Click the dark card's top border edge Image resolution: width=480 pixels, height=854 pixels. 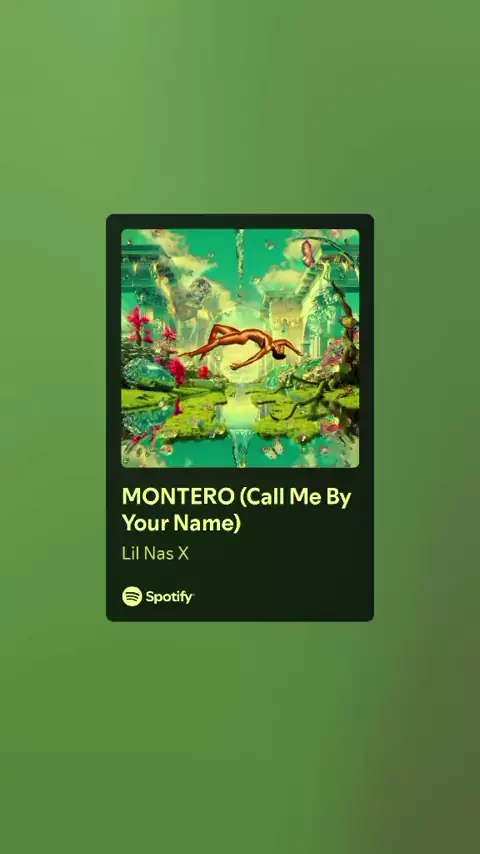point(240,215)
